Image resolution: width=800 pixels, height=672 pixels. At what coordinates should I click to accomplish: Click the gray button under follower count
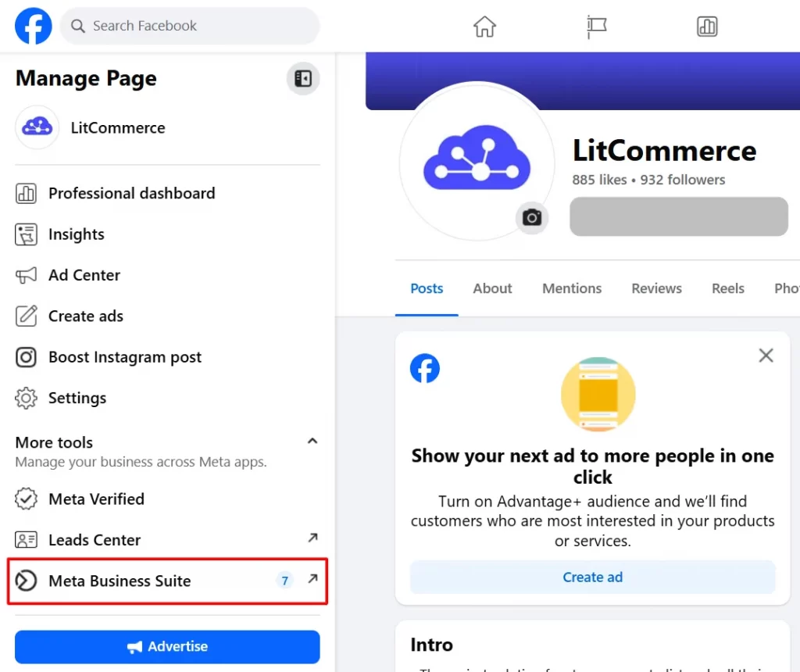[679, 217]
